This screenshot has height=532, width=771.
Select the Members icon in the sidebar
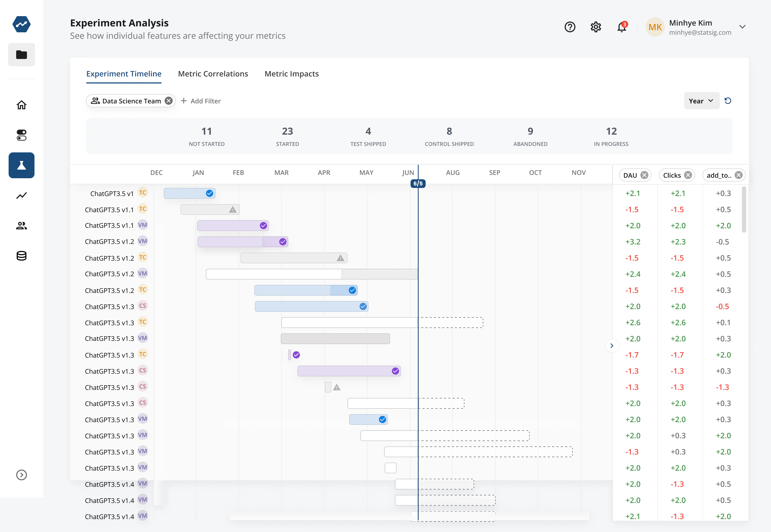(21, 225)
